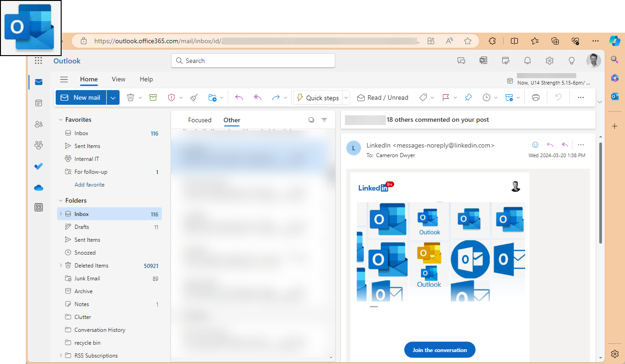Toggle the Read / Unread status
The image size is (625, 364).
[x=383, y=97]
